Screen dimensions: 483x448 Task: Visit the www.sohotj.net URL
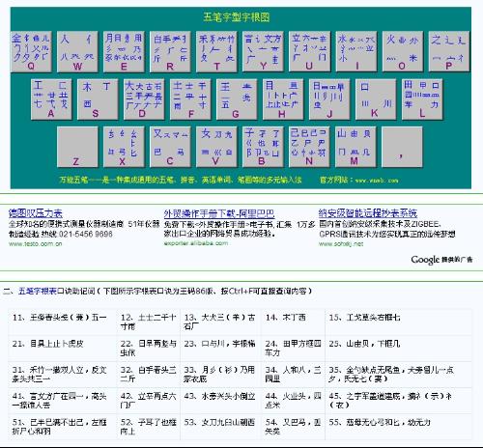(341, 244)
